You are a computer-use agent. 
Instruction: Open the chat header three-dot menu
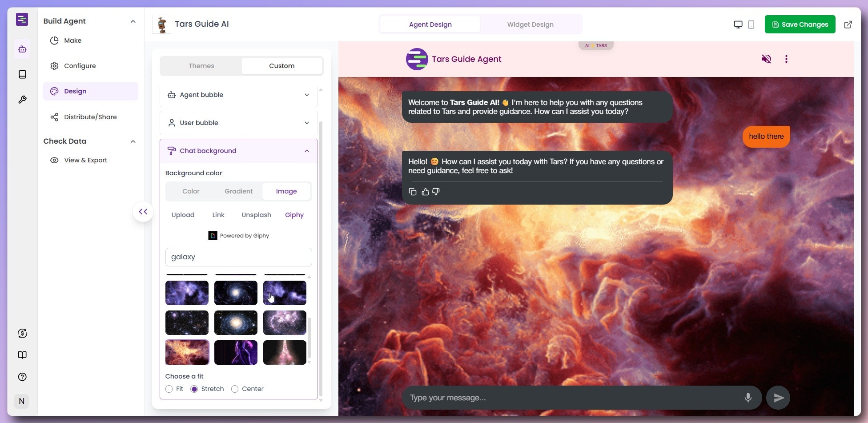pos(786,59)
